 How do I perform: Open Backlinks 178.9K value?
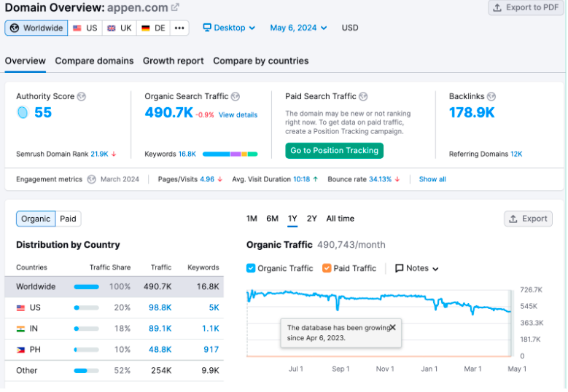pos(472,112)
